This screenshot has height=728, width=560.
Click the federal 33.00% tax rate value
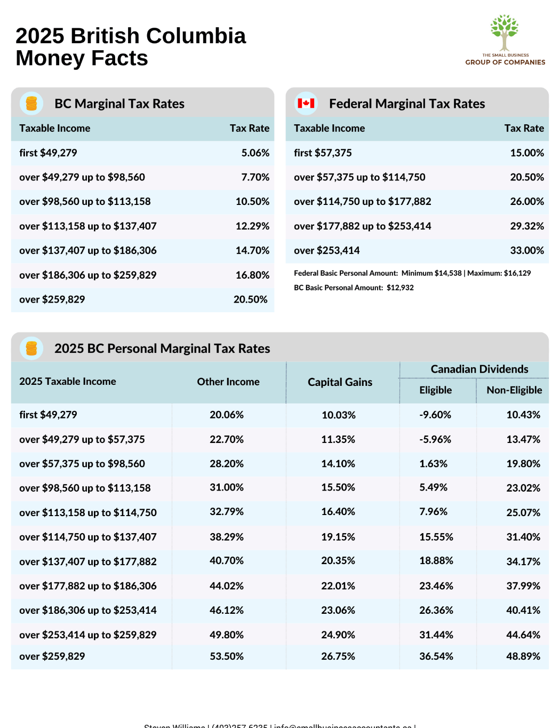(527, 250)
